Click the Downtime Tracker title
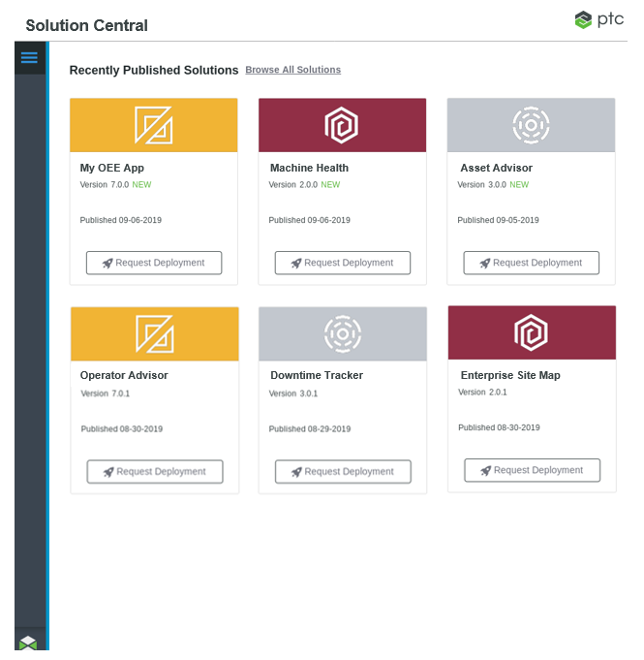 coord(317,375)
